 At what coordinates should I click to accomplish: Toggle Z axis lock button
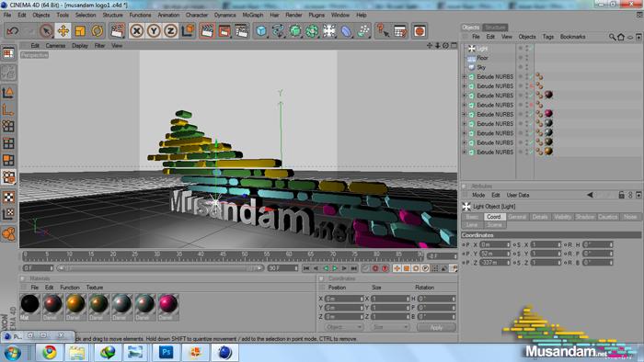170,30
